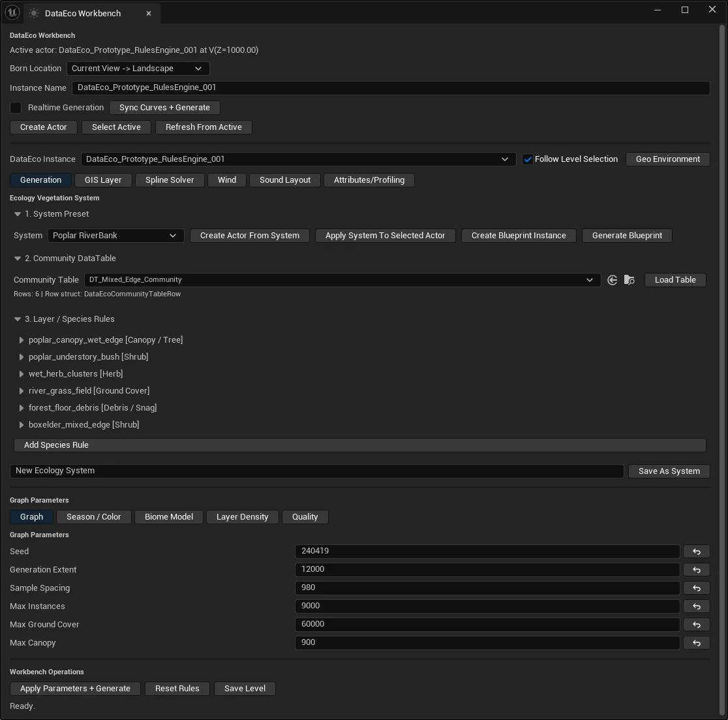Viewport: 728px width, 720px height.
Task: Focus the Instance Name field
Action: [x=391, y=87]
